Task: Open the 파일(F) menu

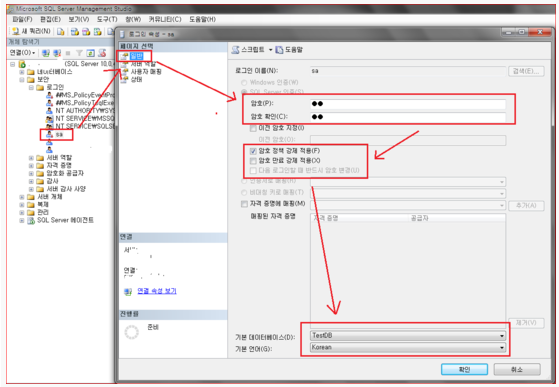Action: pyautogui.click(x=22, y=20)
